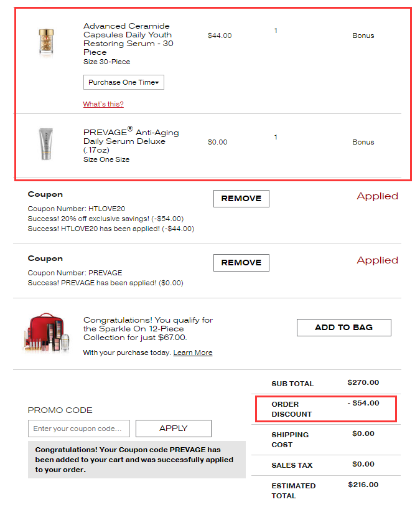Open Advanced Ceramide Capsules product title
Viewport: 420px width, 507px height.
(128, 39)
